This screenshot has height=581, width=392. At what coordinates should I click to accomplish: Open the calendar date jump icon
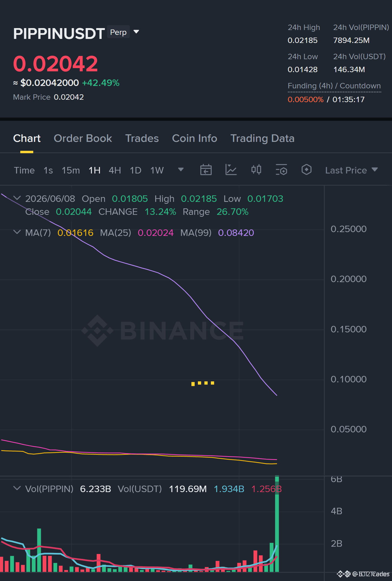(206, 170)
